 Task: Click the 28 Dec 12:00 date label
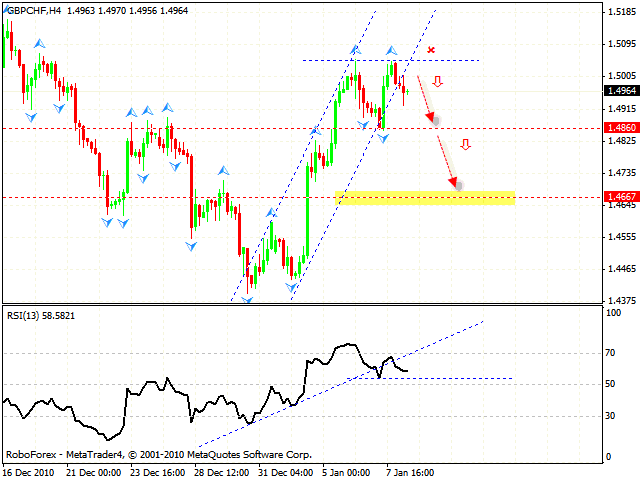[x=222, y=473]
